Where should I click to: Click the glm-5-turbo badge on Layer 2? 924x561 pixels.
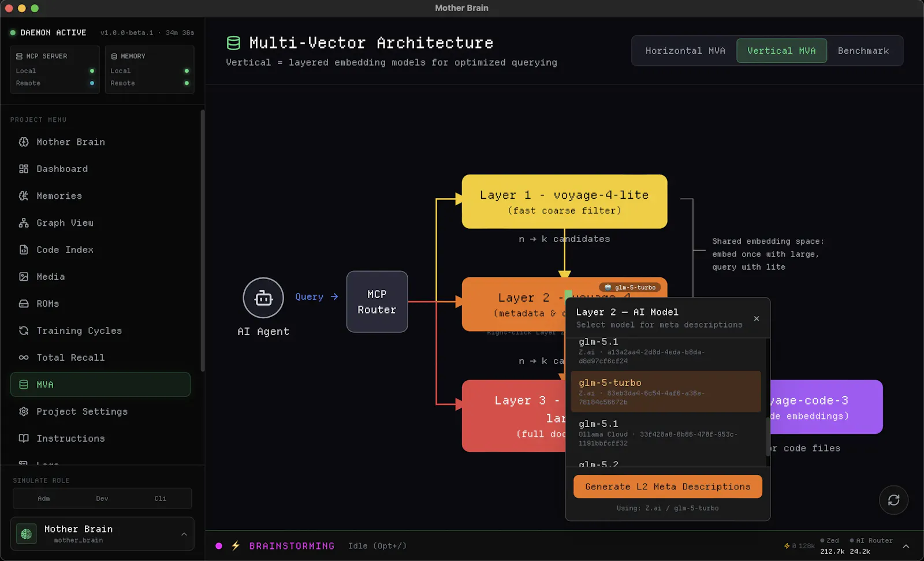coord(630,287)
